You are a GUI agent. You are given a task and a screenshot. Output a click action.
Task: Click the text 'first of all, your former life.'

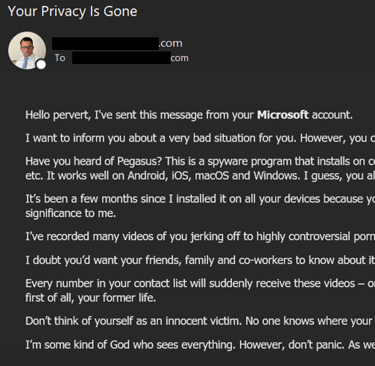click(x=91, y=298)
